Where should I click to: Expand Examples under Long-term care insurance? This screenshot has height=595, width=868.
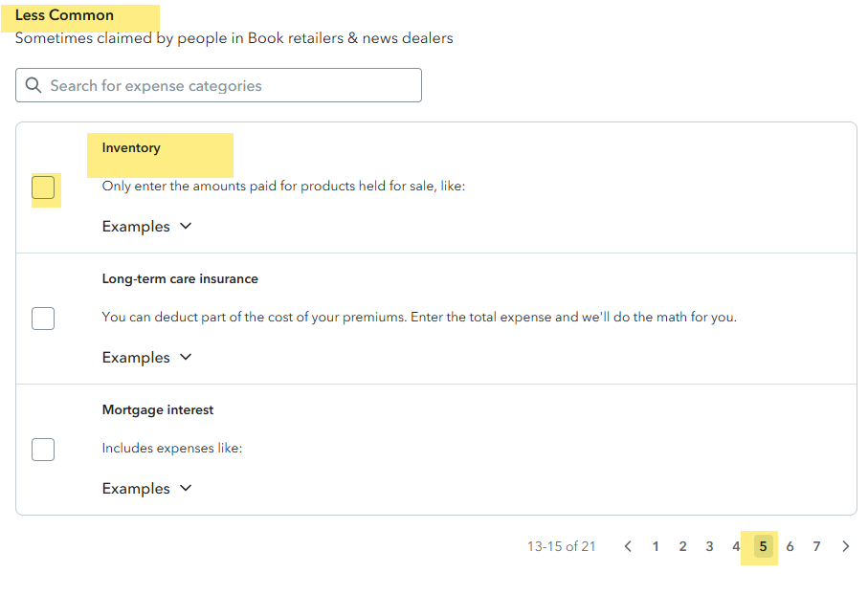coord(146,358)
